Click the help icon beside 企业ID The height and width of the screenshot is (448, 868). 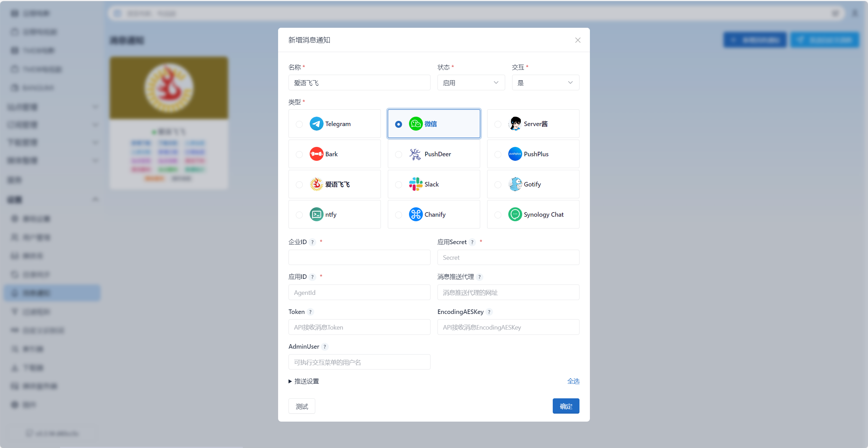tap(312, 242)
